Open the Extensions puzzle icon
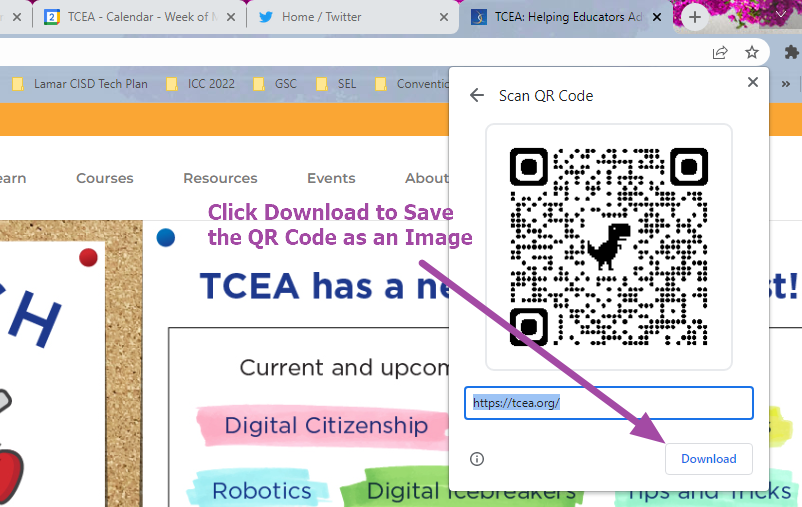 pyautogui.click(x=791, y=52)
